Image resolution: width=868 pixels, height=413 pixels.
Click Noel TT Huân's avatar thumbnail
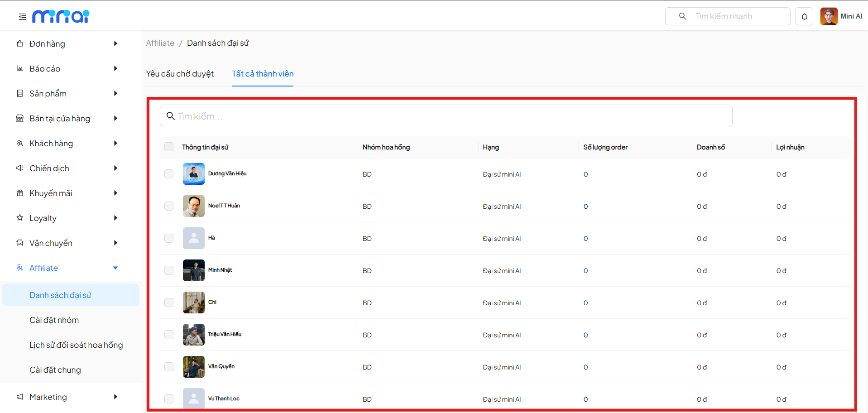click(x=193, y=206)
